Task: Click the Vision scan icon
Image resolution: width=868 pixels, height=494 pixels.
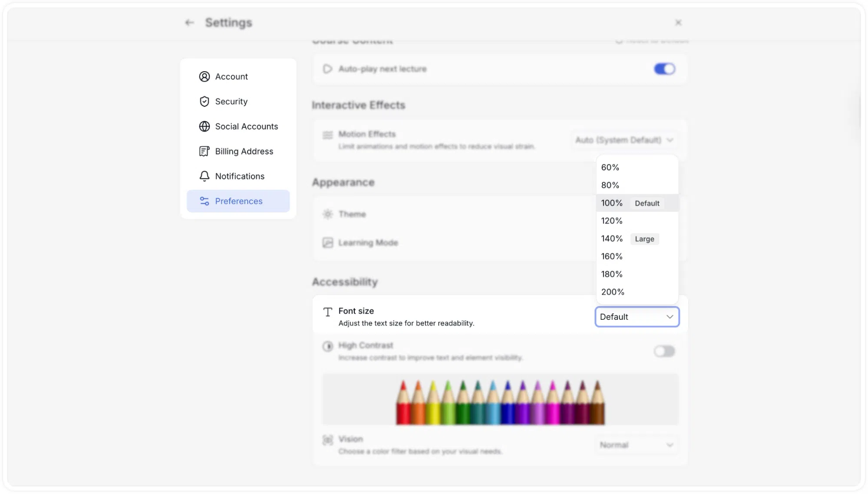Action: click(328, 440)
